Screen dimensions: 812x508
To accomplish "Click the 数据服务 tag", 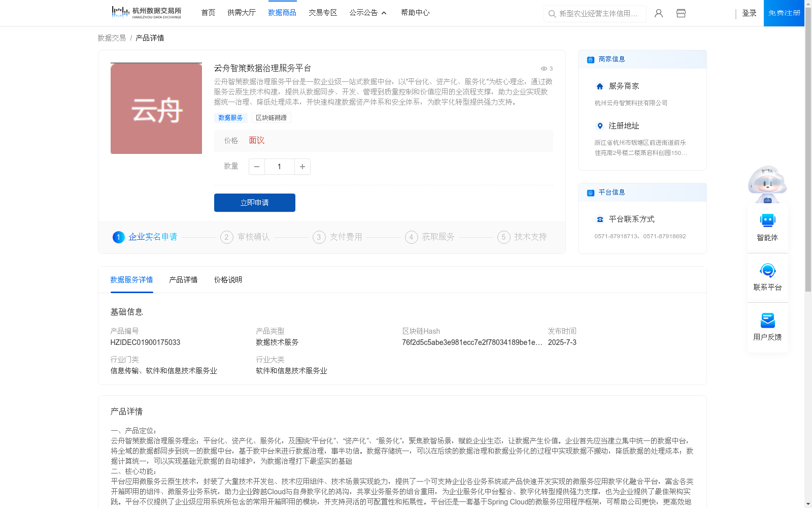I will pyautogui.click(x=230, y=118).
